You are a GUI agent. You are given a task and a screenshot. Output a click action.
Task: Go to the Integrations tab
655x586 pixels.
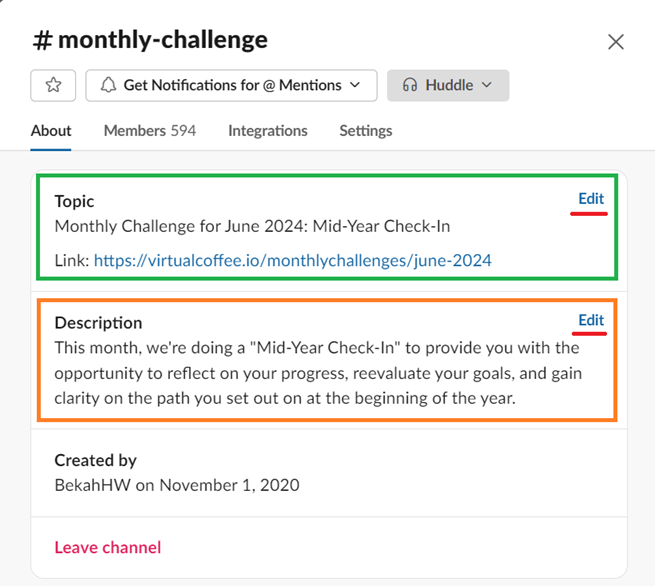point(268,131)
